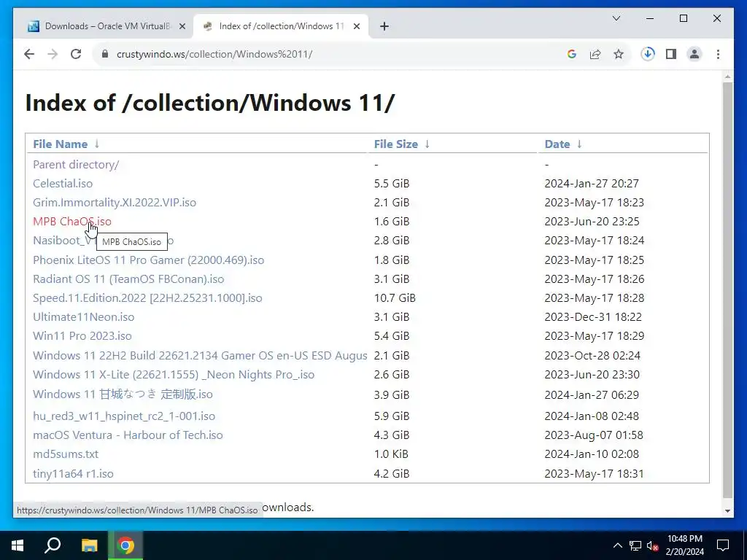Toggle the side panel icon
747x560 pixels.
671,54
